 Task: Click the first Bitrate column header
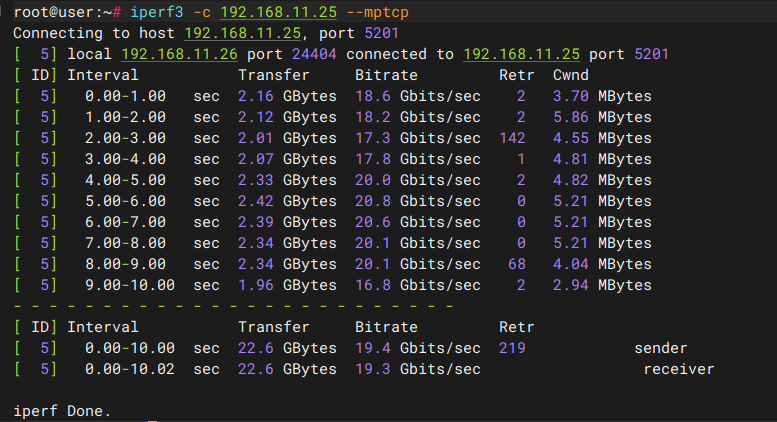pyautogui.click(x=387, y=75)
